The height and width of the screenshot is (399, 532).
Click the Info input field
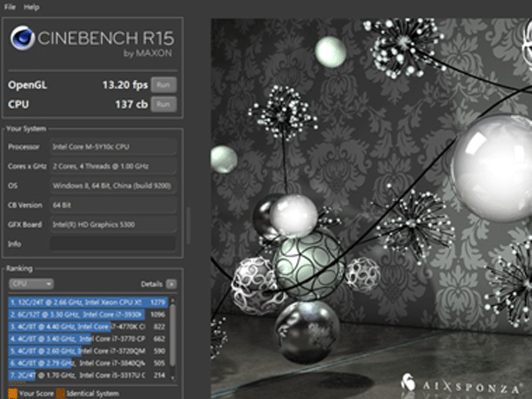tap(113, 243)
